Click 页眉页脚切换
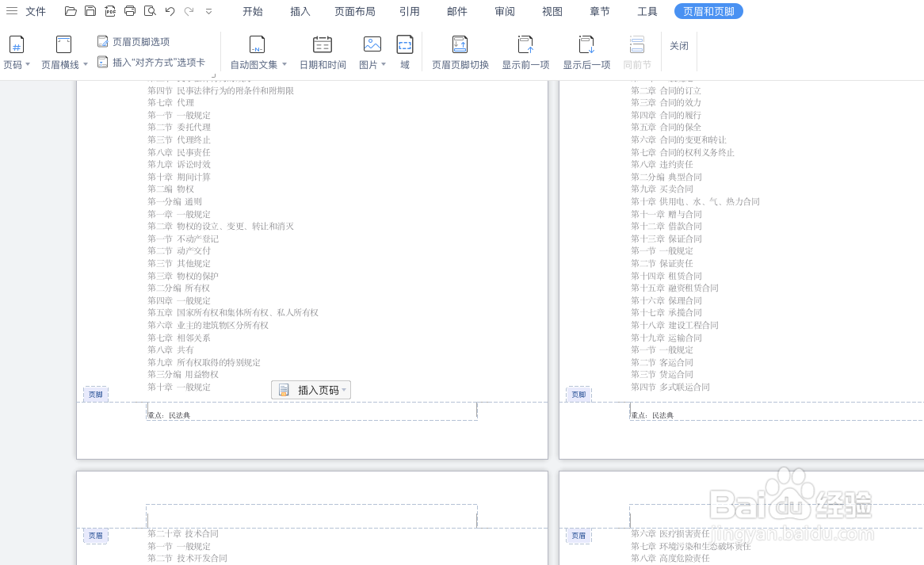The image size is (924, 565). [x=460, y=52]
